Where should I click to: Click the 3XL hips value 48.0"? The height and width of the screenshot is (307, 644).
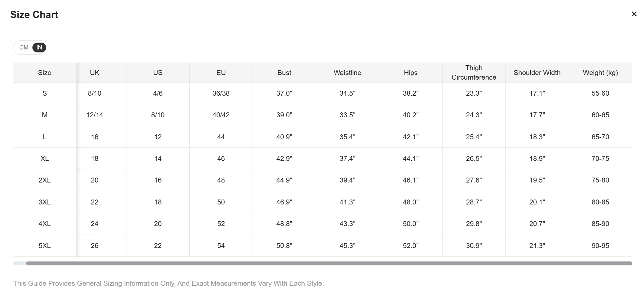(x=410, y=202)
